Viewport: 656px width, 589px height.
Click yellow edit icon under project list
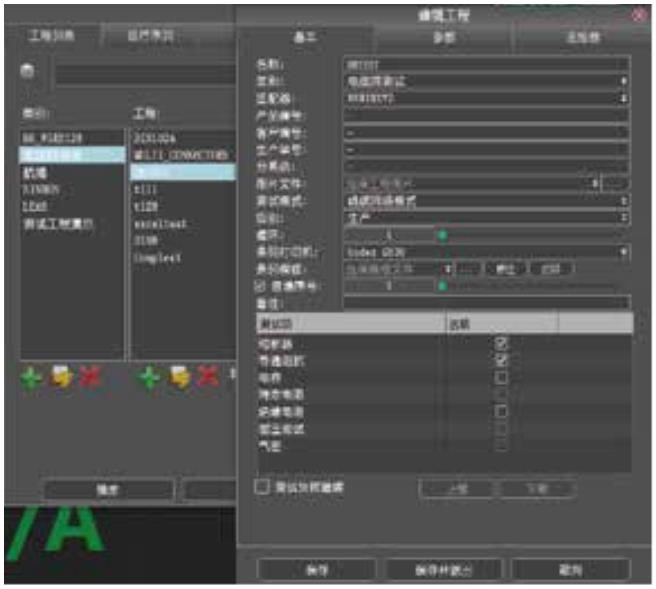pos(179,380)
